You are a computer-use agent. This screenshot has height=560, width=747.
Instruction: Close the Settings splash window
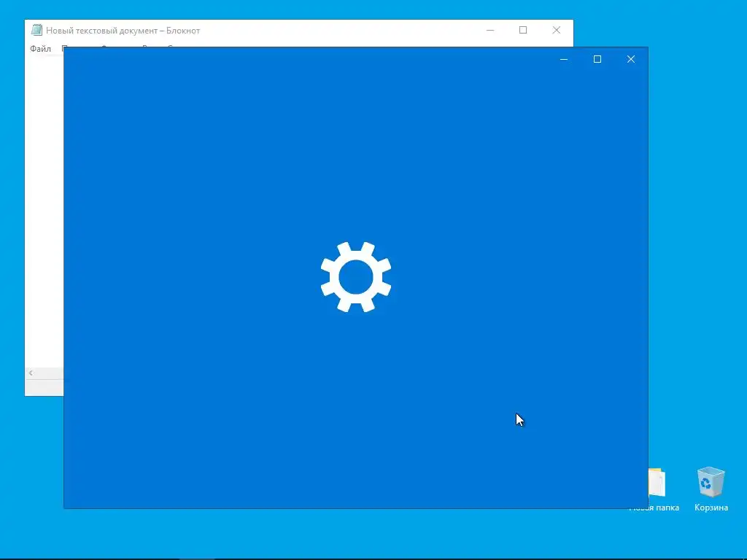coord(631,59)
